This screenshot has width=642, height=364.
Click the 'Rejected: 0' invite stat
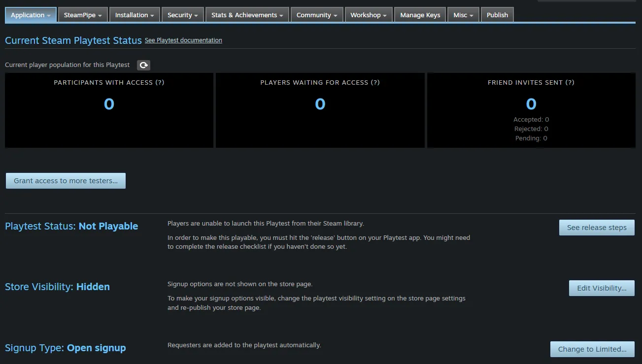(x=531, y=129)
